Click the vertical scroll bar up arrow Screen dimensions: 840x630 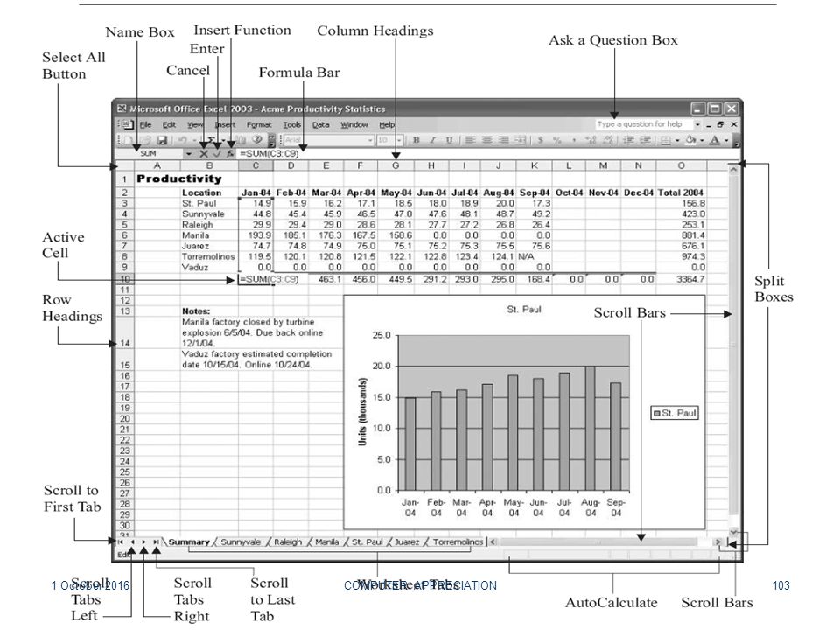(x=733, y=168)
